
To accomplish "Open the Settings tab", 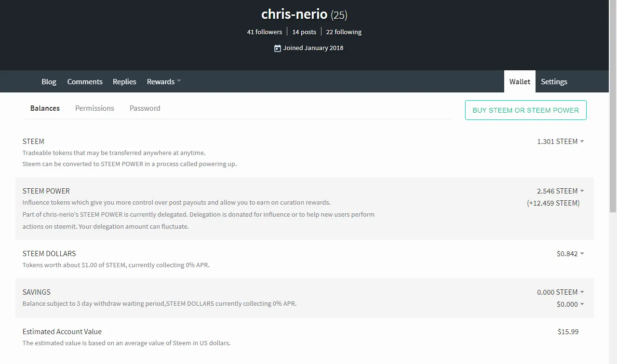I will point(554,81).
